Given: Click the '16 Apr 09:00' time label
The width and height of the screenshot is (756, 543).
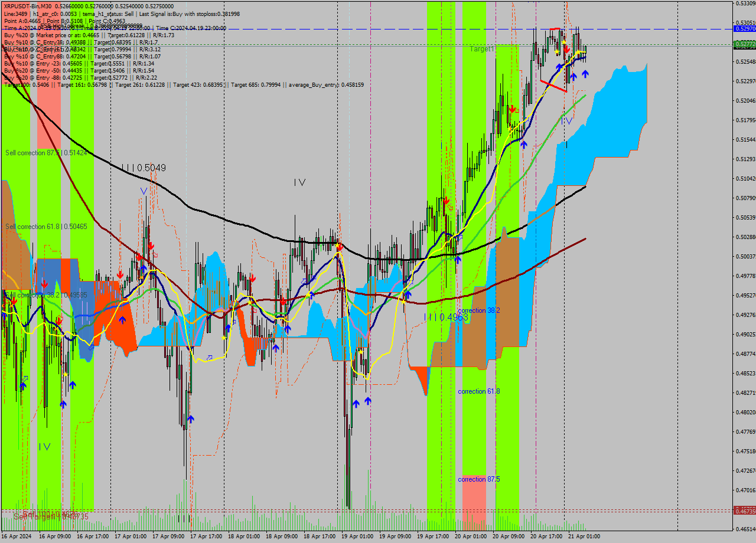Looking at the screenshot, I should (55, 537).
